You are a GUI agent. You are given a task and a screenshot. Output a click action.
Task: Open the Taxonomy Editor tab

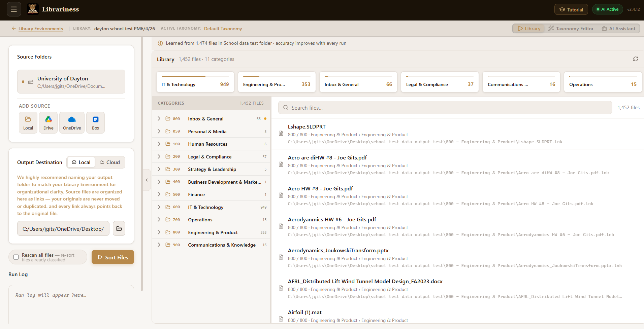(571, 29)
